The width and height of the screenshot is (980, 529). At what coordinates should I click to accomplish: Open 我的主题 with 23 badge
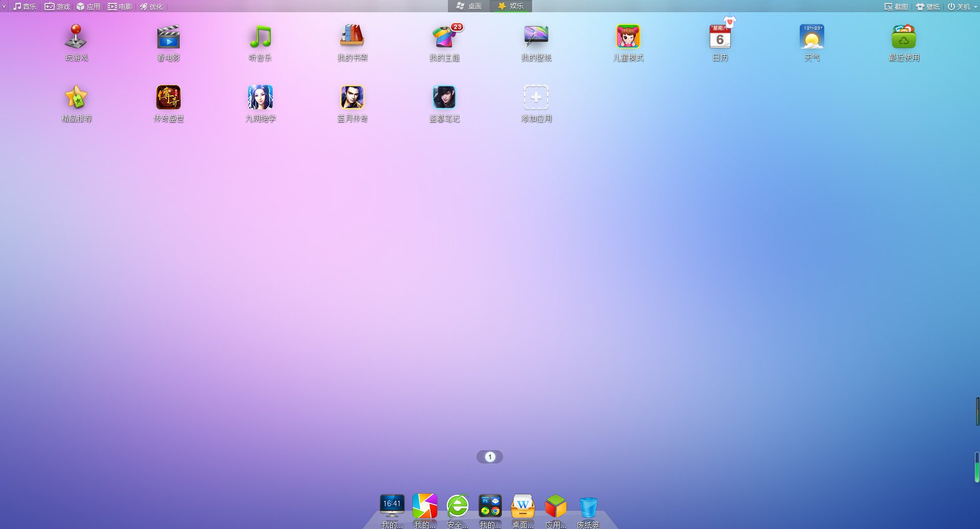(x=444, y=37)
